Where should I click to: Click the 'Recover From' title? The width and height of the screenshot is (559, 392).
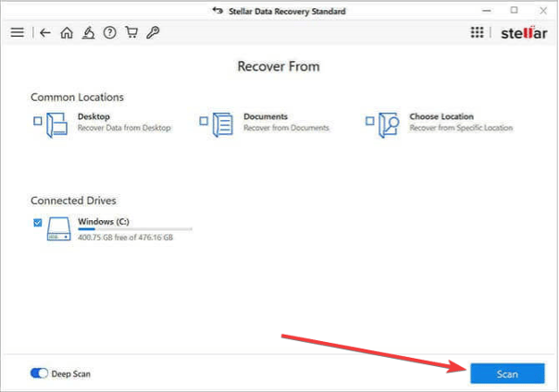coord(279,67)
